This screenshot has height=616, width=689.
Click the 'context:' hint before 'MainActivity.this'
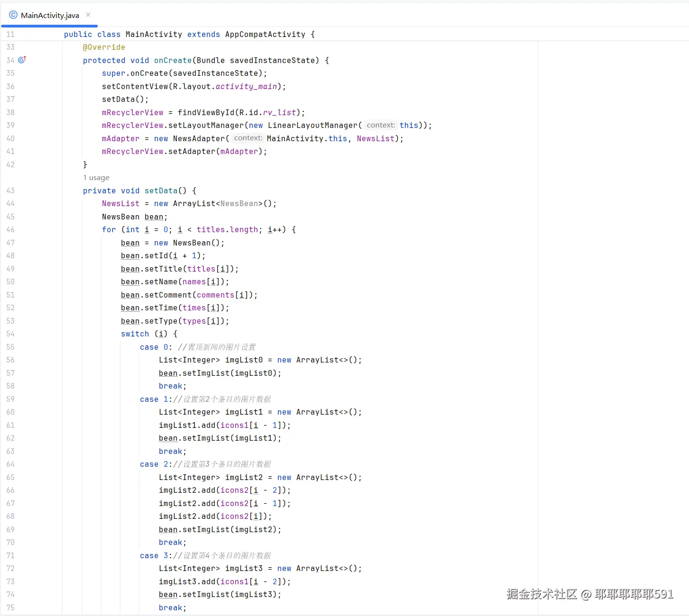248,138
